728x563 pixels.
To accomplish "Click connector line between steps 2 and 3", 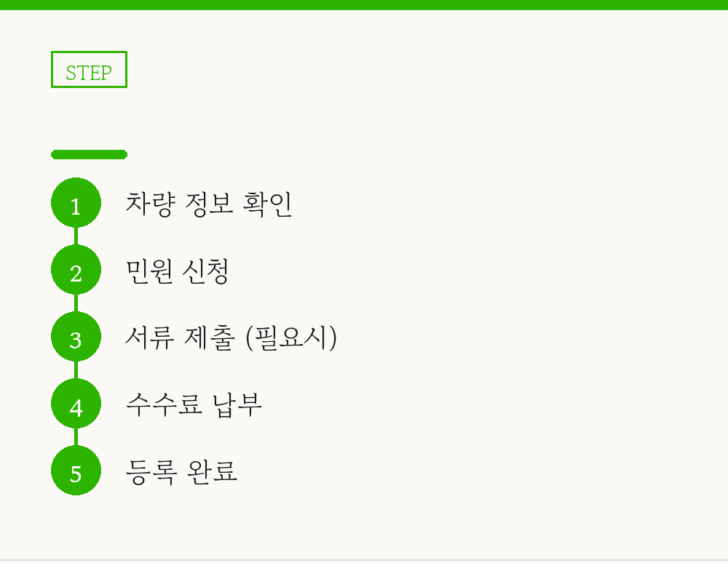I will pyautogui.click(x=76, y=303).
